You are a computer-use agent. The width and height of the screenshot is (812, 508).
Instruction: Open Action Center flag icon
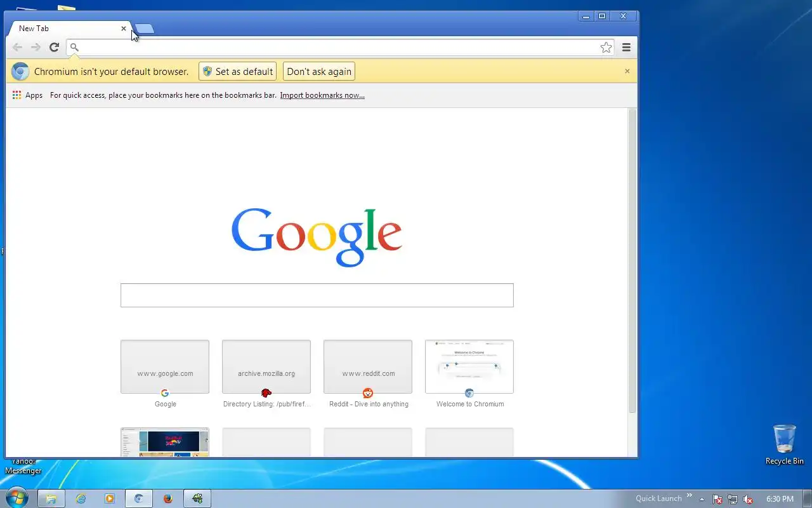[717, 499]
